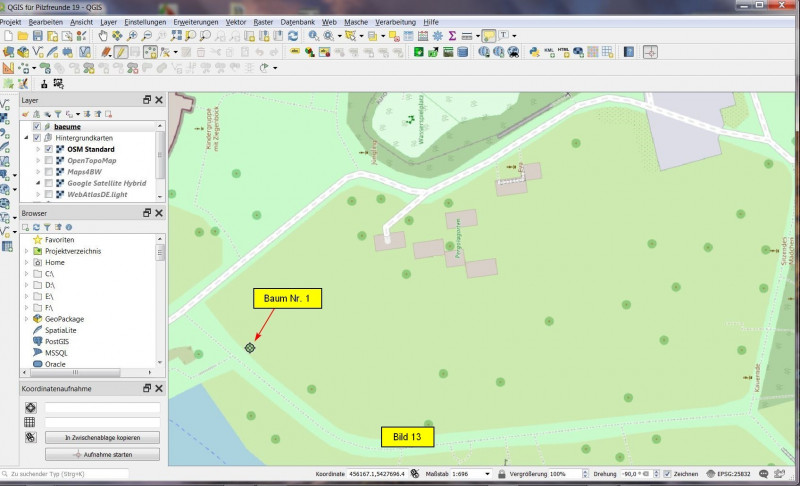The image size is (800, 486).
Task: Expand the Home folder in Browser
Action: pyautogui.click(x=27, y=262)
